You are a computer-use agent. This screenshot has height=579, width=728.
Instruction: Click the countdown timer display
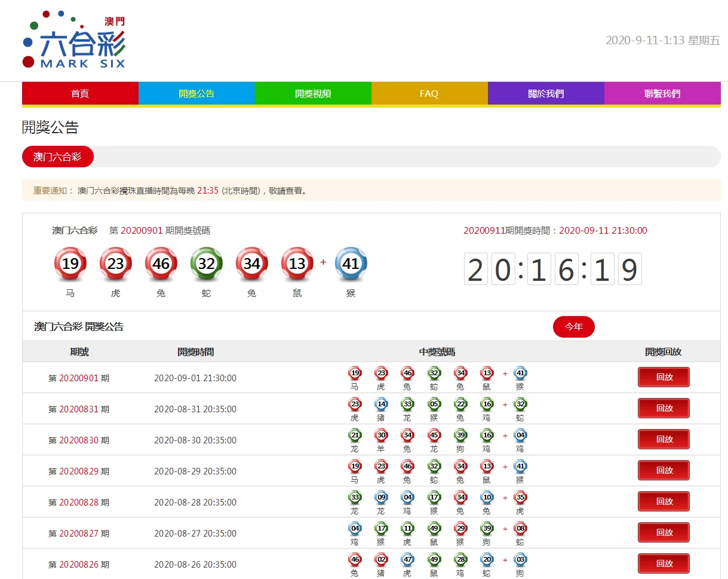[x=553, y=269]
